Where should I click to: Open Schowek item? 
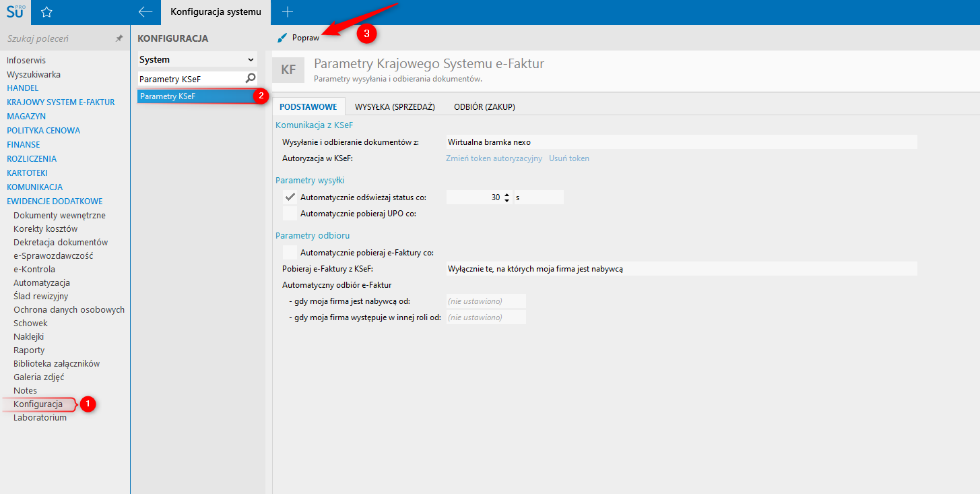[x=30, y=323]
